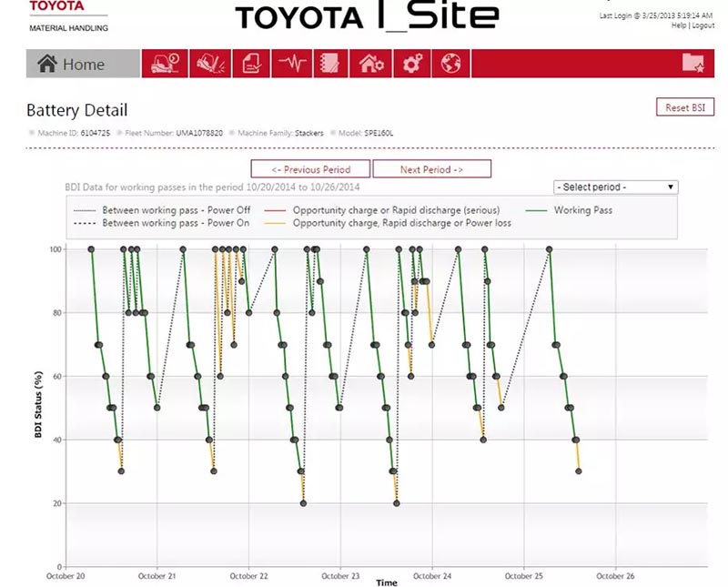Click the Machine ID value 6104725
The height and width of the screenshot is (587, 728).
[96, 133]
